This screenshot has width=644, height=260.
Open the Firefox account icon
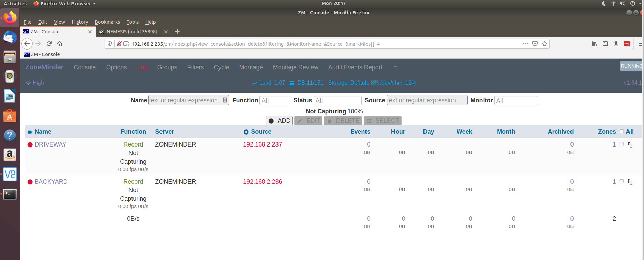616,44
